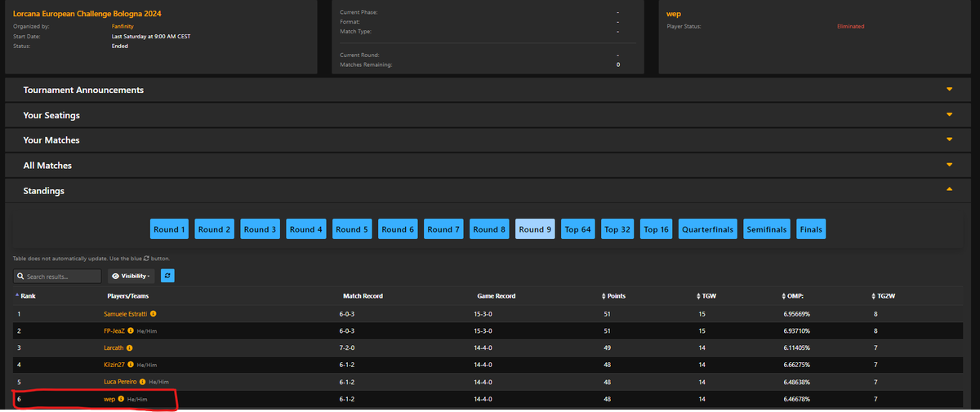Click info icon next to Kizin27
Image resolution: width=980 pixels, height=412 pixels.
click(x=131, y=365)
